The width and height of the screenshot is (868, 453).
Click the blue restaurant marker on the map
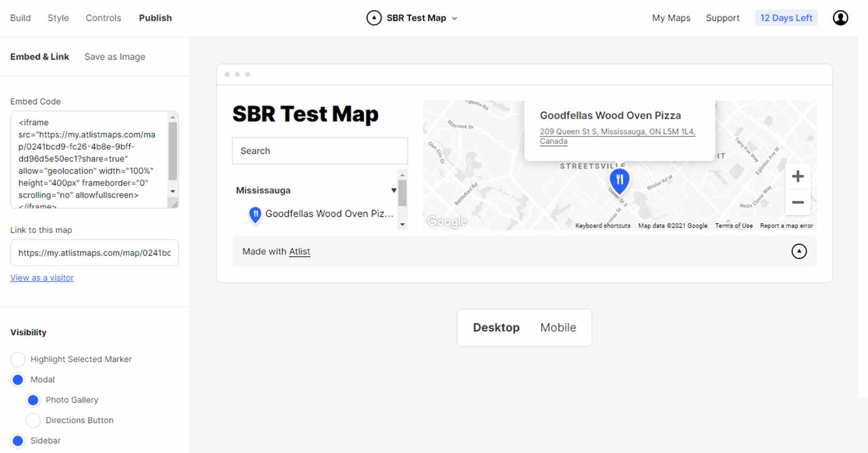pos(619,181)
